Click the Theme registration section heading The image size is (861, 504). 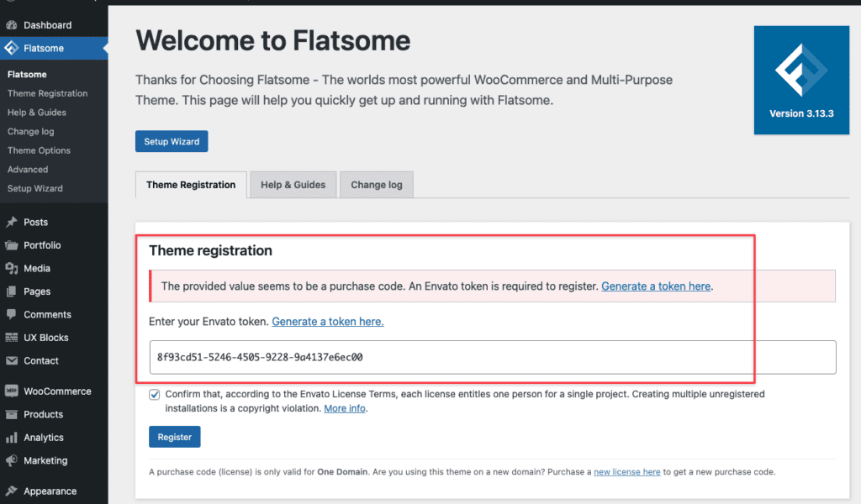coord(210,250)
